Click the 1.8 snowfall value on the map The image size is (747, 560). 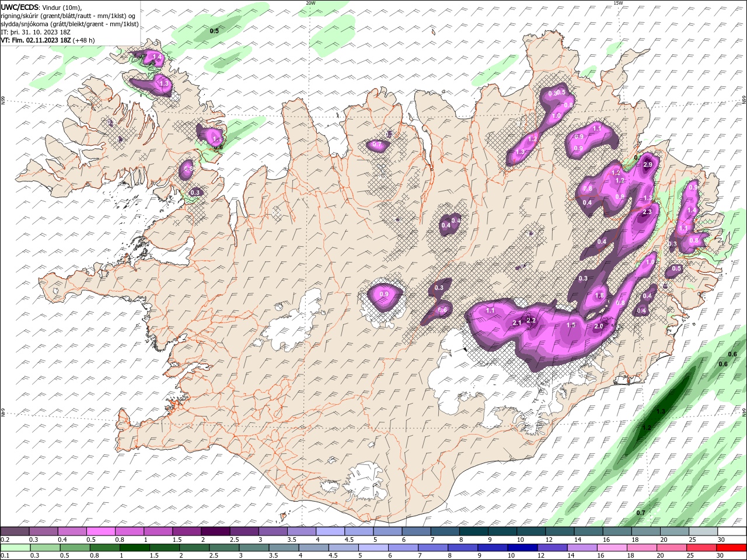tap(599, 296)
